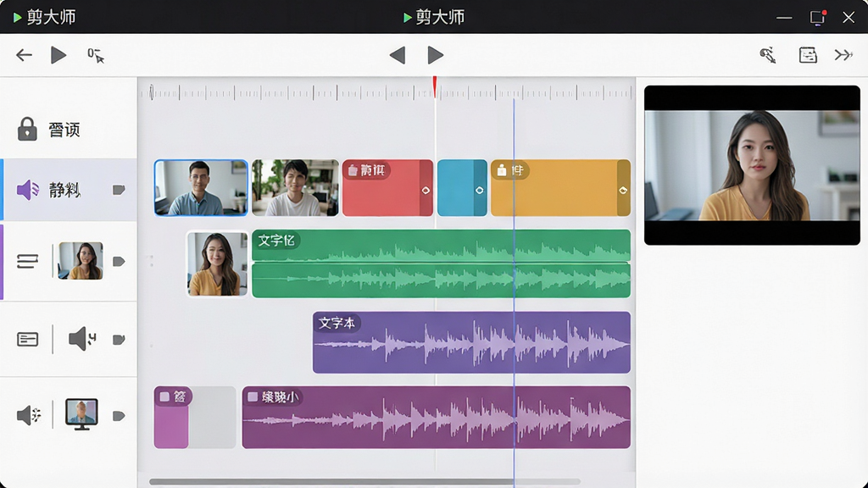
Task: Select the woman video clip before 文字亿
Action: [x=217, y=264]
